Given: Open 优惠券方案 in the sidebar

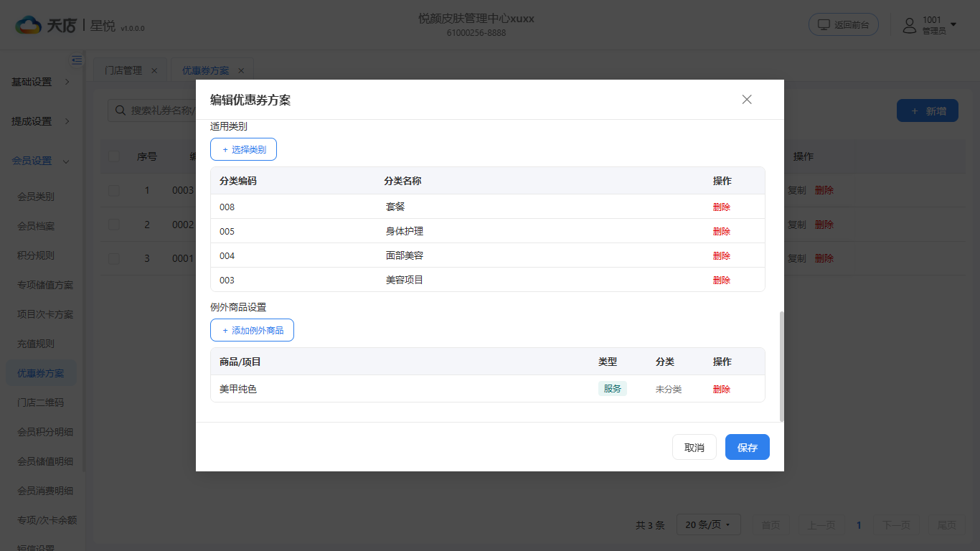Looking at the screenshot, I should (41, 373).
